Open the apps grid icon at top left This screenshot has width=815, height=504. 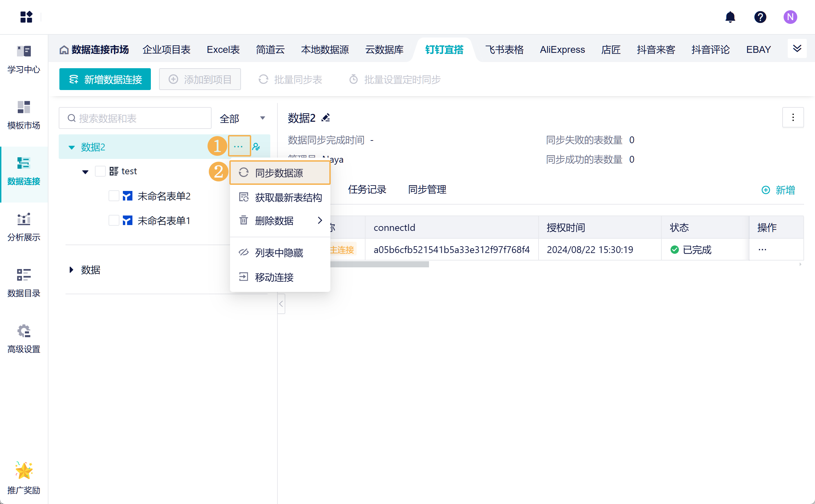26,17
